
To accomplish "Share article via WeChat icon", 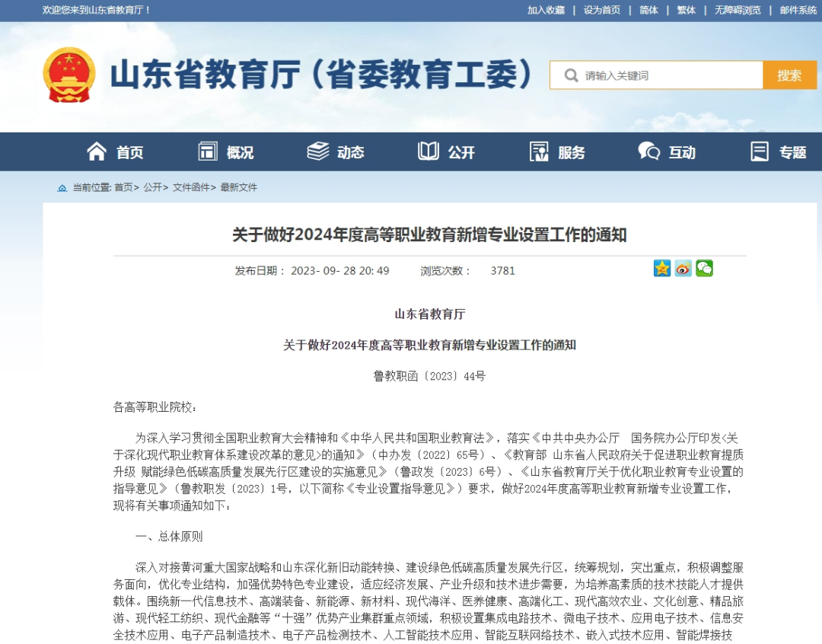I will (x=704, y=268).
